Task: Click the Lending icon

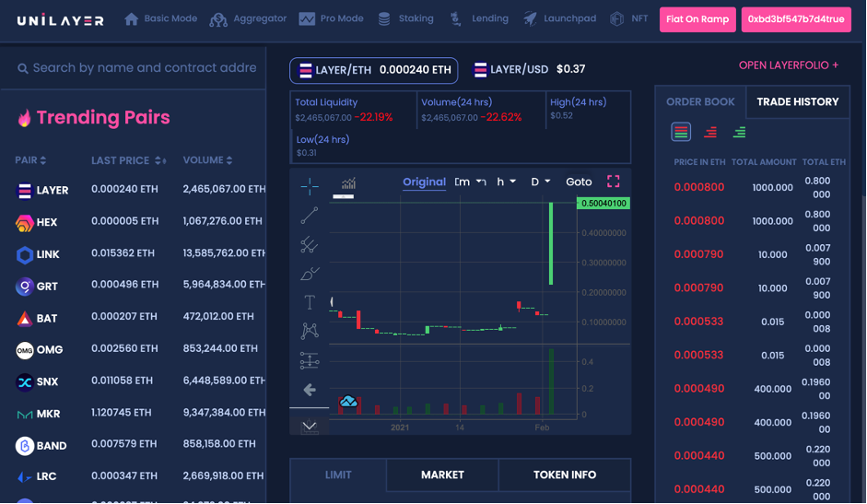Action: click(455, 19)
